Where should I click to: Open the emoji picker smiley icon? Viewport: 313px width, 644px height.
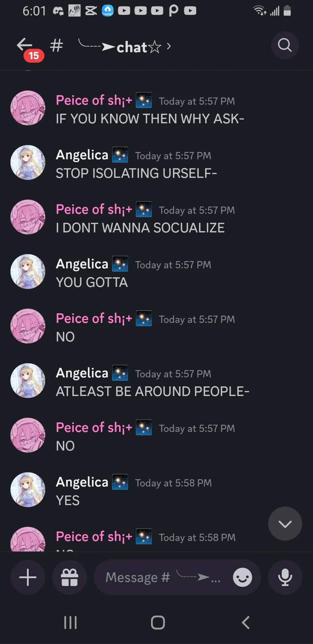pos(242,577)
